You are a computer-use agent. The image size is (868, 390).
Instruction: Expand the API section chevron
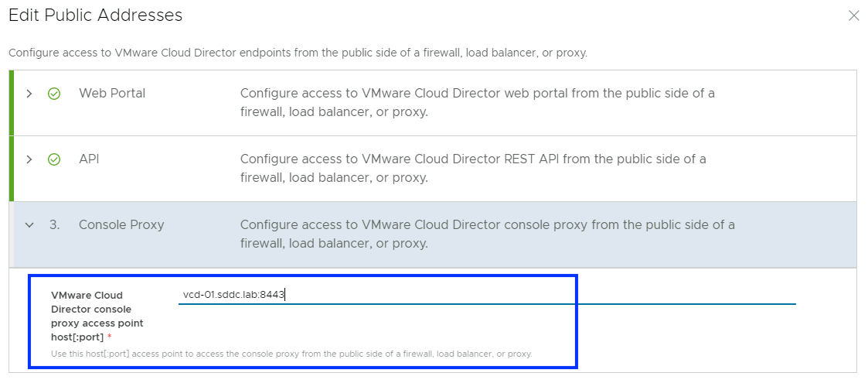click(29, 159)
